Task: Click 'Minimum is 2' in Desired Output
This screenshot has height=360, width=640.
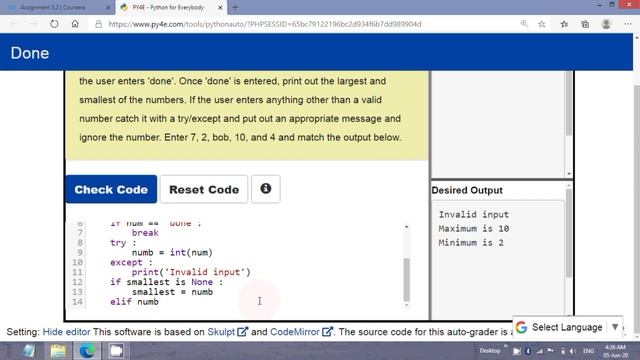Action: (471, 243)
